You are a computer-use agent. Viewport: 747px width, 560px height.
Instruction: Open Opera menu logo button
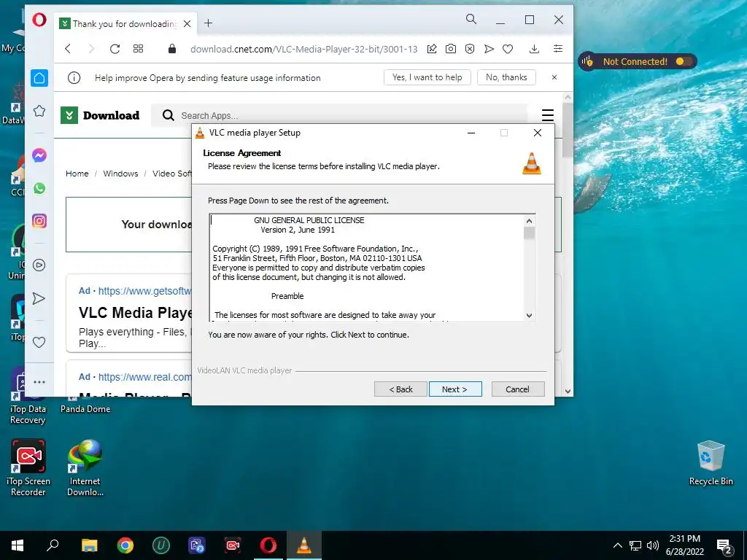(x=39, y=20)
